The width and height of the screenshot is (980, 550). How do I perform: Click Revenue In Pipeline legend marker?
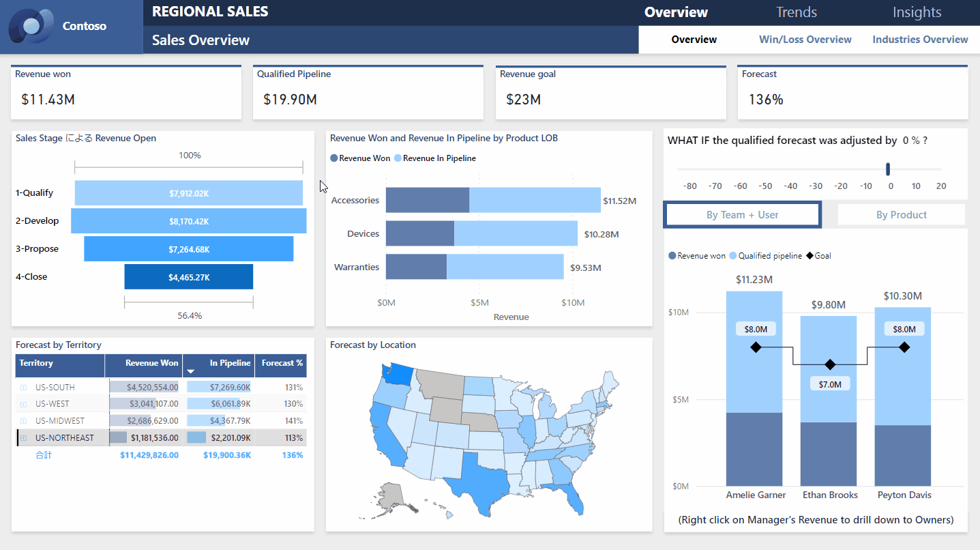coord(398,158)
